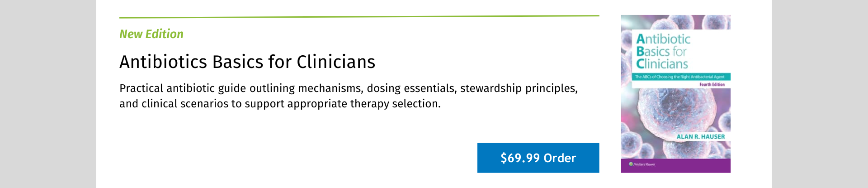Open the Antibiotic Basics book cover thumbnail
This screenshot has height=188, width=868.
pos(675,94)
